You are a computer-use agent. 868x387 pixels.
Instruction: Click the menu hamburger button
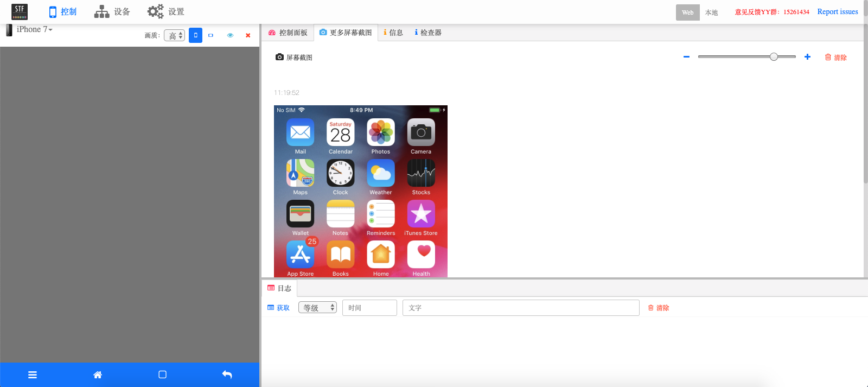tap(33, 375)
